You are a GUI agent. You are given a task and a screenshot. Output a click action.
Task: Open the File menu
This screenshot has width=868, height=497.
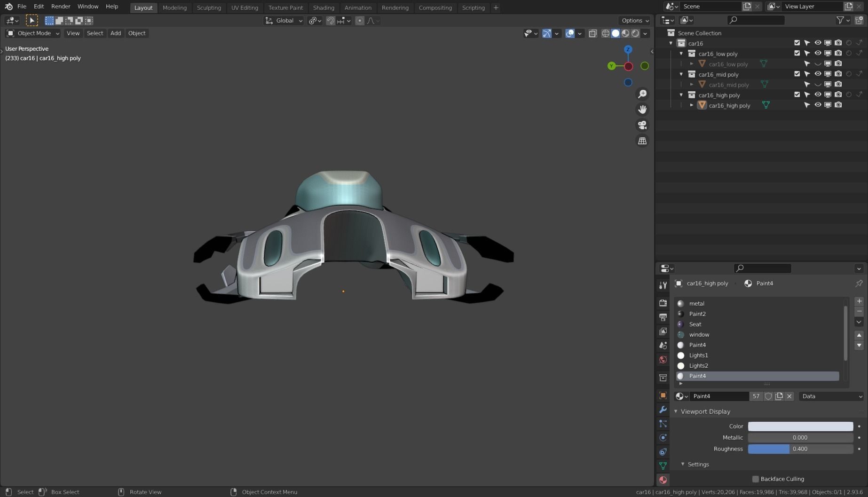22,7
